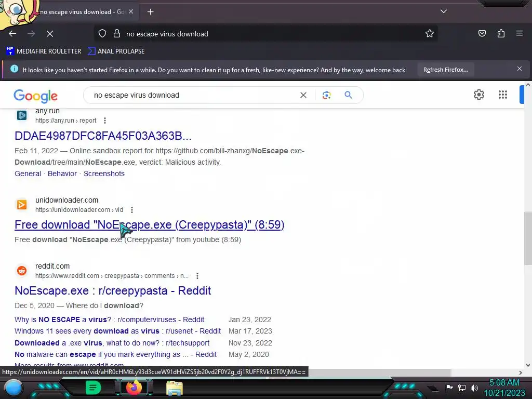Image resolution: width=532 pixels, height=399 pixels.
Task: Bookmark this page with the star
Action: tap(430, 34)
